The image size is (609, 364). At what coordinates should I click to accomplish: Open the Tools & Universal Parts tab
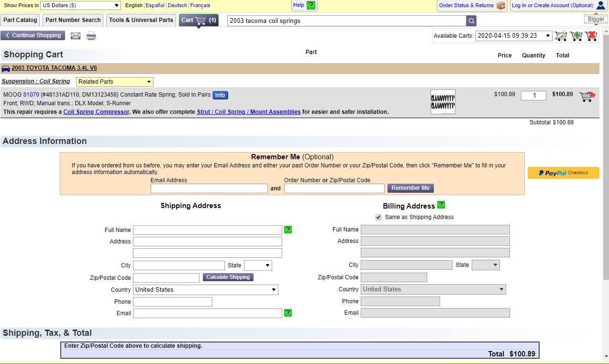click(141, 20)
